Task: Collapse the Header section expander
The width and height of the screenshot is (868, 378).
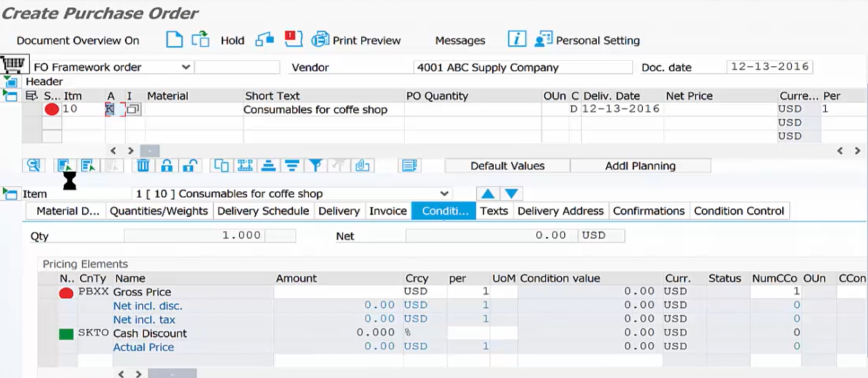Action: 10,81
